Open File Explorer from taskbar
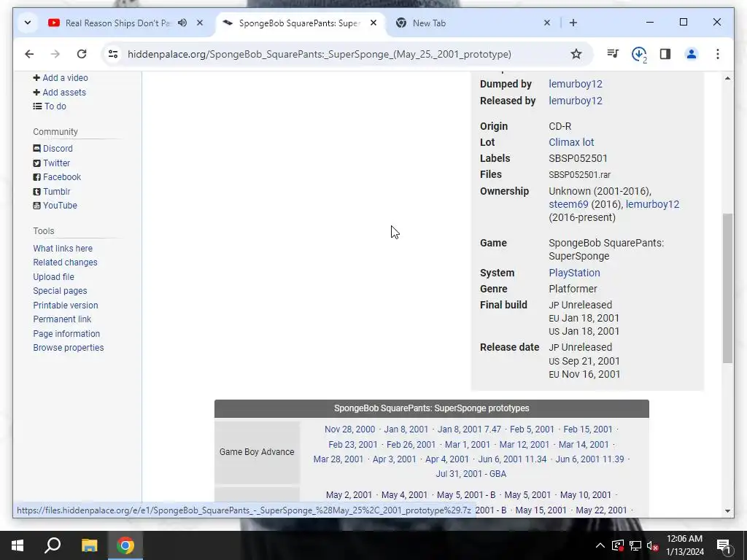This screenshot has height=560, width=747. click(89, 545)
